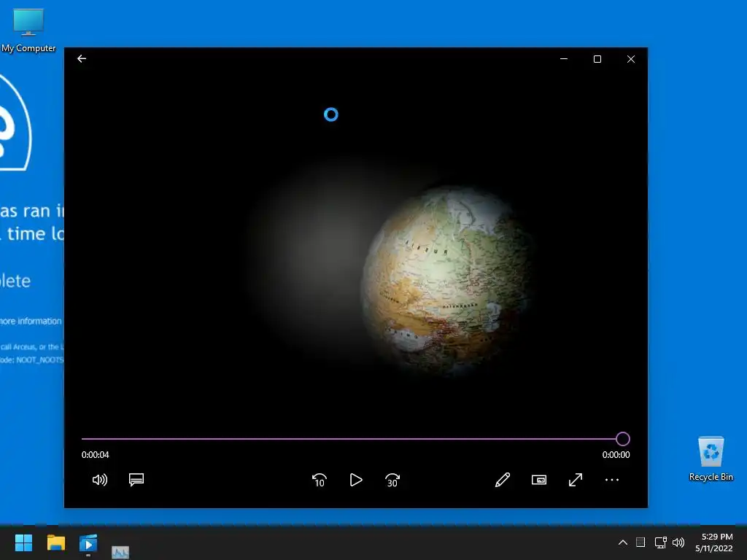
Task: Skip forward 30 seconds
Action: 392,480
